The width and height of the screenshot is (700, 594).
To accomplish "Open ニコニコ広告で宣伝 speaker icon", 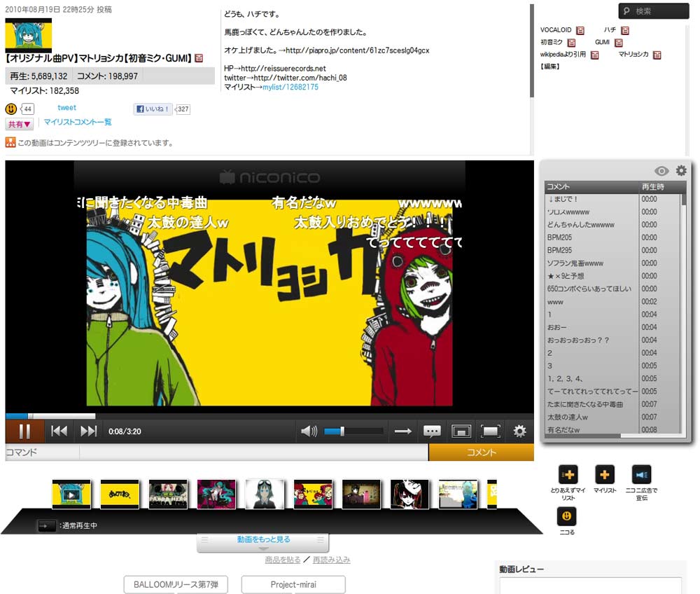I will [642, 476].
